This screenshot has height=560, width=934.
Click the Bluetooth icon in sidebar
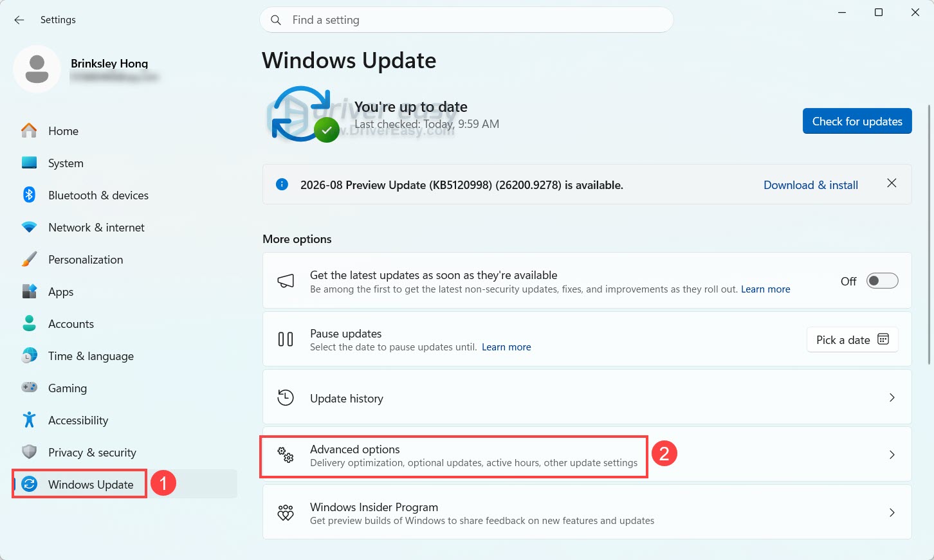pos(29,195)
